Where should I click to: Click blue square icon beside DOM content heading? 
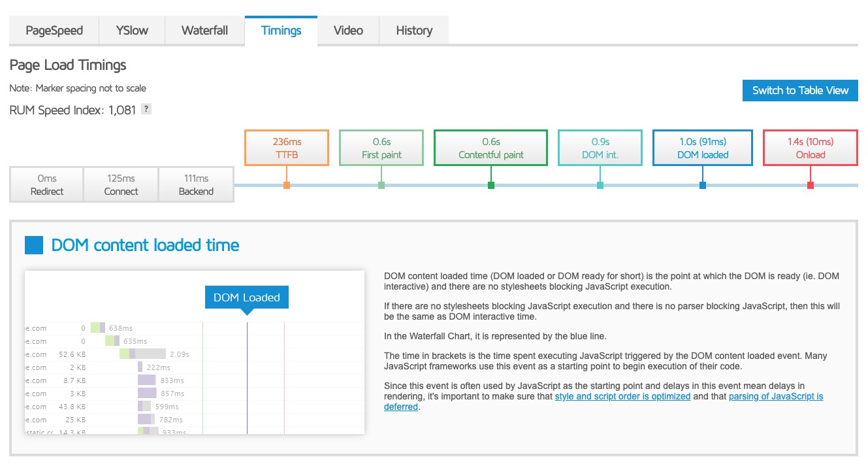point(33,245)
